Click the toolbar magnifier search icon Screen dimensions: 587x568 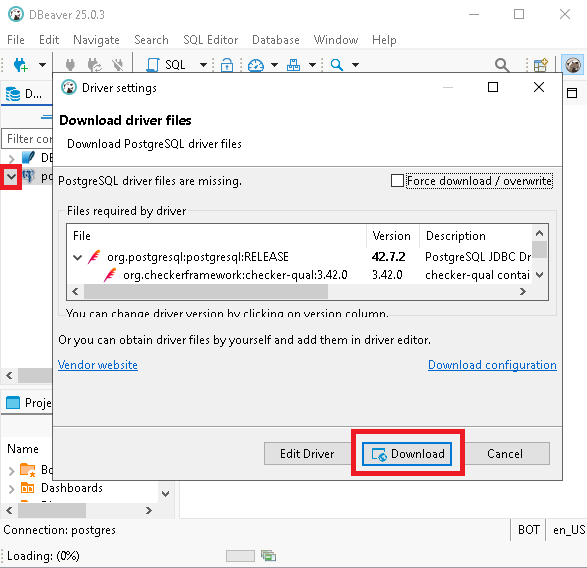(x=337, y=65)
